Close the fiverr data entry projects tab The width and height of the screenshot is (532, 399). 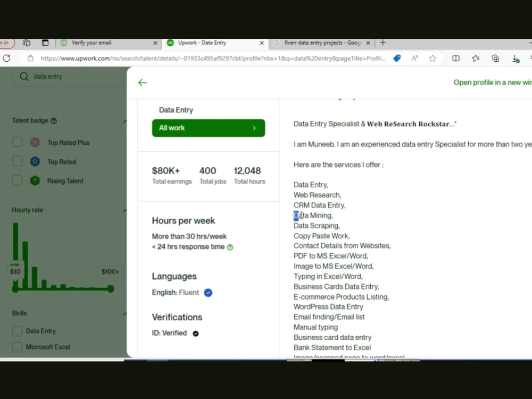tap(368, 43)
